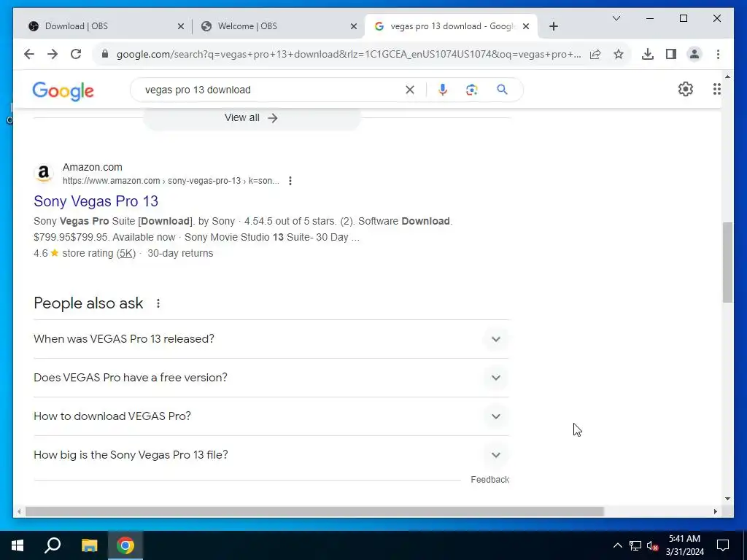Open the muted volume tray icon

653,545
